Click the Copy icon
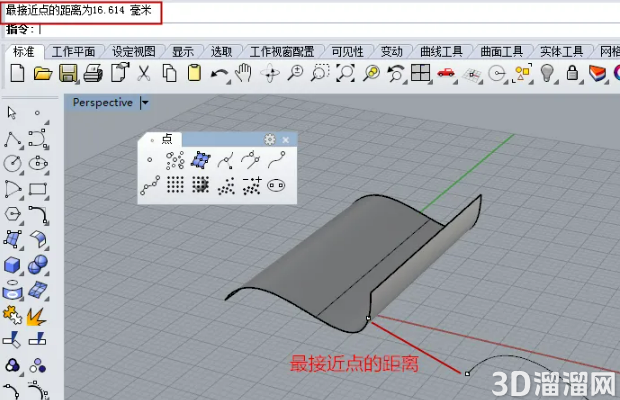This screenshot has height=400, width=620. (x=169, y=74)
